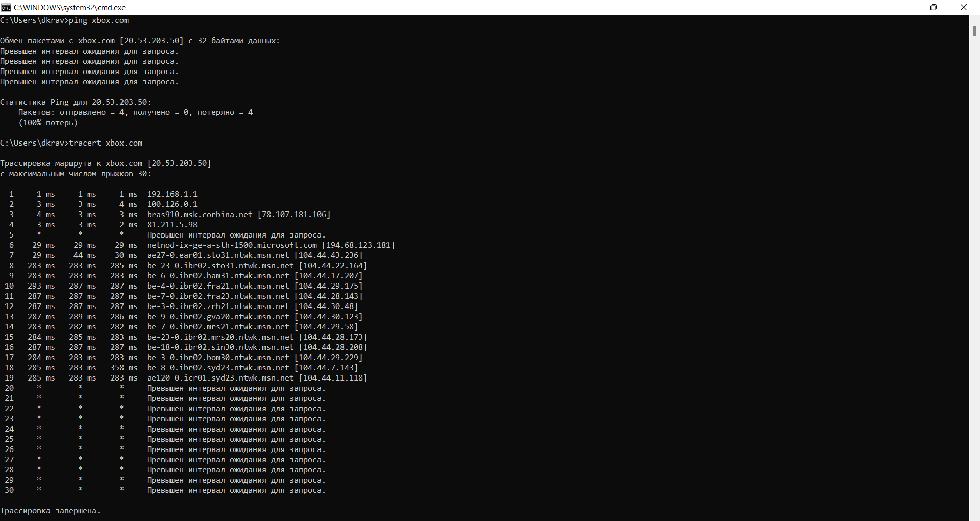Click the cmd.exe icon in title bar

coord(6,7)
